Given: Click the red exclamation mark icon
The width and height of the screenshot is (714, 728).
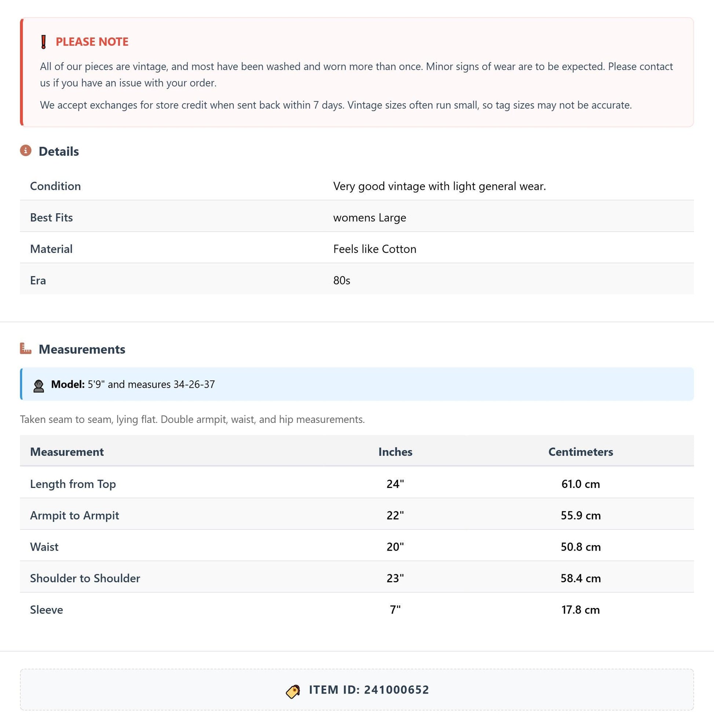Looking at the screenshot, I should 44,41.
